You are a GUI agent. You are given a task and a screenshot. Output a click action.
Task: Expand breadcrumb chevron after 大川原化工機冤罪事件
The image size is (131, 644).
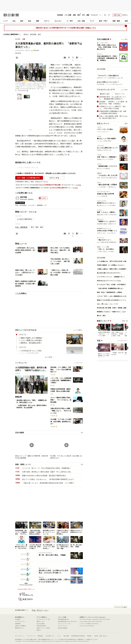pos(20,34)
